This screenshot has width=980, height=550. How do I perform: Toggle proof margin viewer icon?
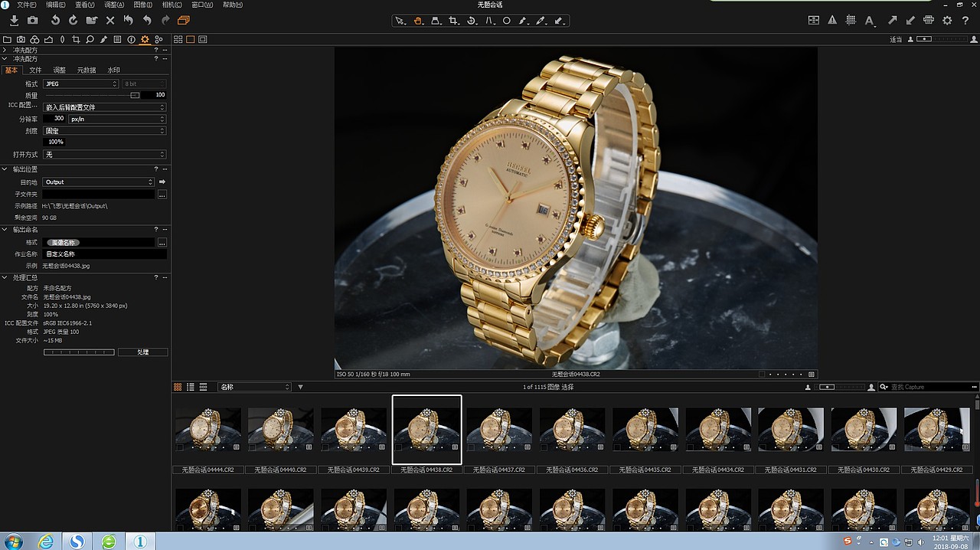tap(203, 39)
